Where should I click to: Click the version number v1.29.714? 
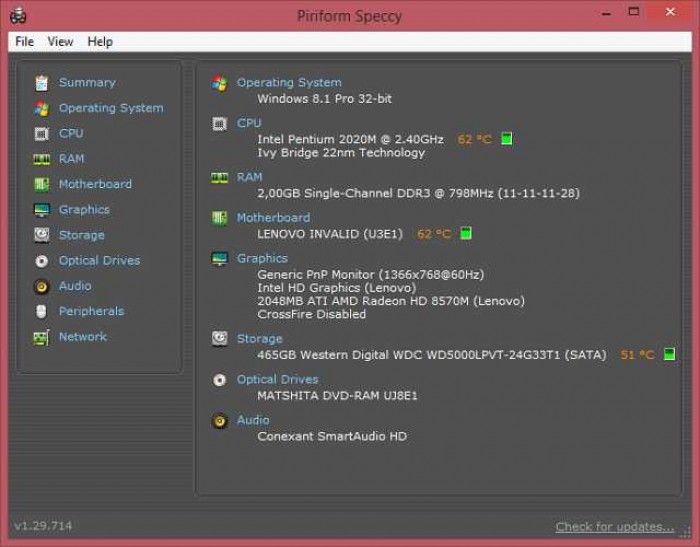[43, 526]
